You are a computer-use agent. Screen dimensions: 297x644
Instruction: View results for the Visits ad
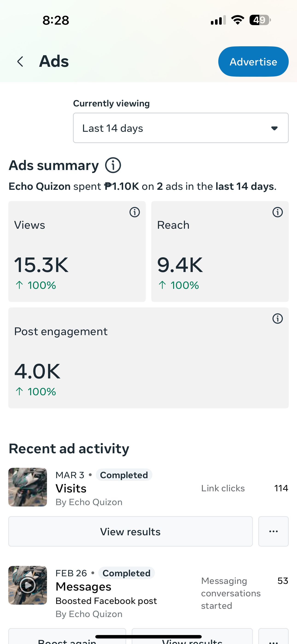point(131,531)
